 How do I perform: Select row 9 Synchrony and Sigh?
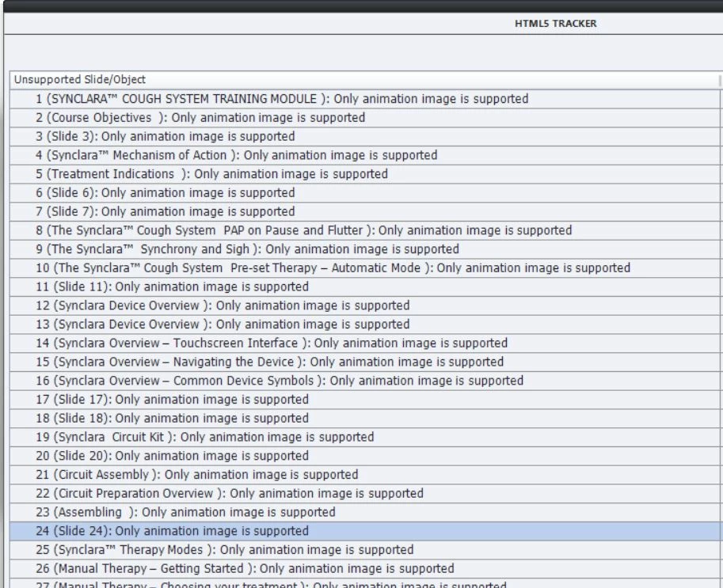(364, 250)
